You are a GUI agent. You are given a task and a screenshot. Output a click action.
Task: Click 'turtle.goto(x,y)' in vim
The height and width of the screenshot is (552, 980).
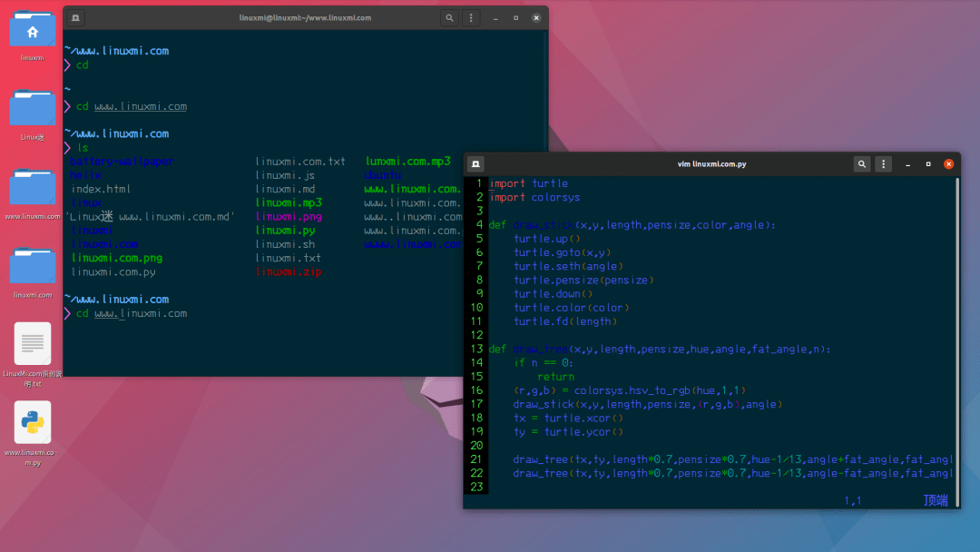562,251
